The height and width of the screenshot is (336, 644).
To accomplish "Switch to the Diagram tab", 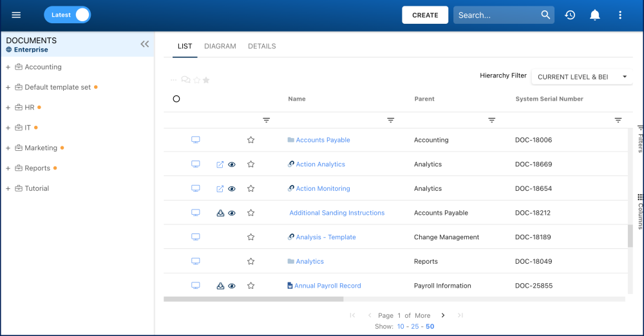I will coord(220,46).
